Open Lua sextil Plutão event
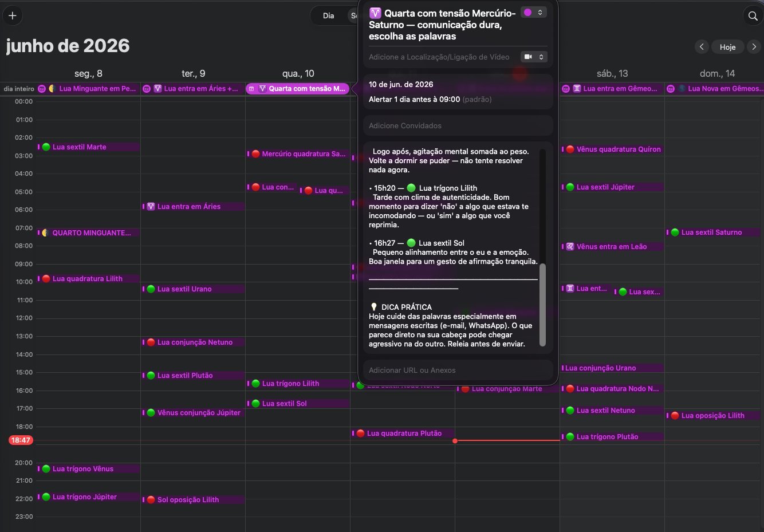The image size is (764, 532). tap(194, 376)
